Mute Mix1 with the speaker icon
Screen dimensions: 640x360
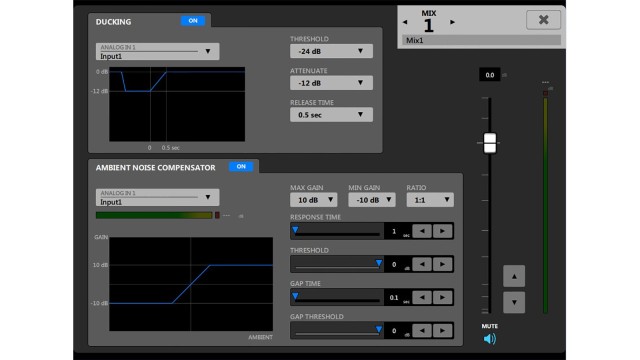489,339
